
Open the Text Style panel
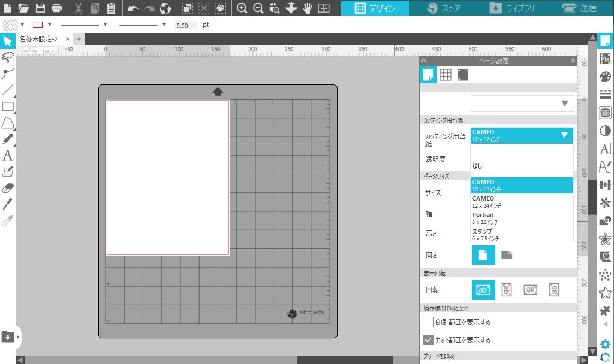click(605, 149)
